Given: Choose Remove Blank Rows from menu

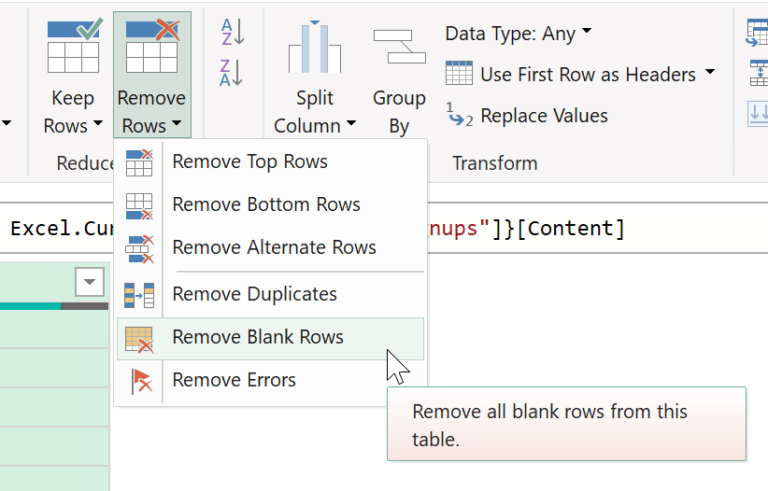Looking at the screenshot, I should coord(270,338).
